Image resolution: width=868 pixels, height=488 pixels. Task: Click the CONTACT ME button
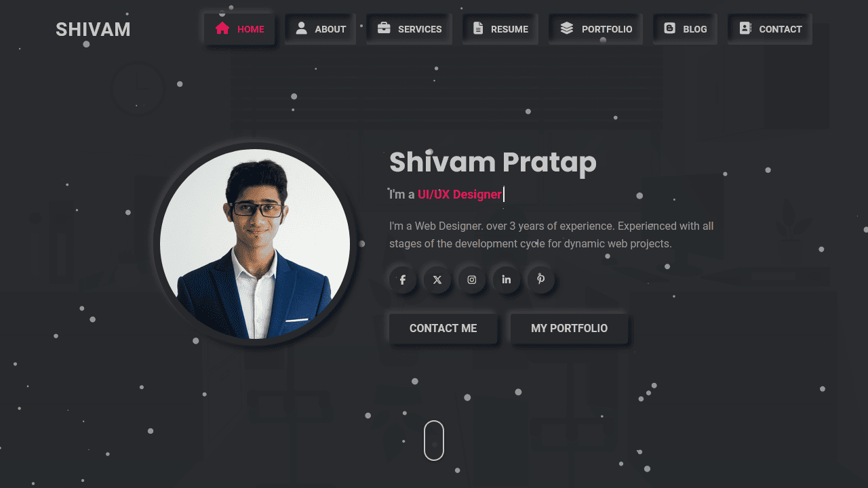click(443, 328)
